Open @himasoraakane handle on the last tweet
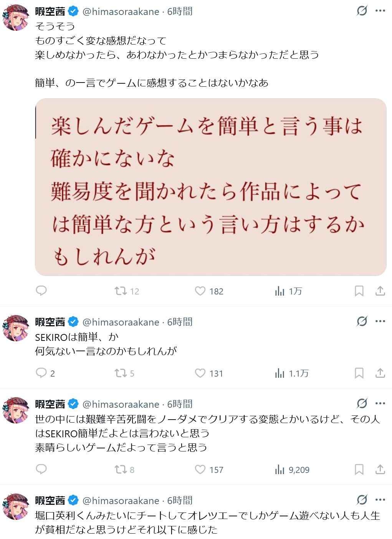 (x=121, y=501)
